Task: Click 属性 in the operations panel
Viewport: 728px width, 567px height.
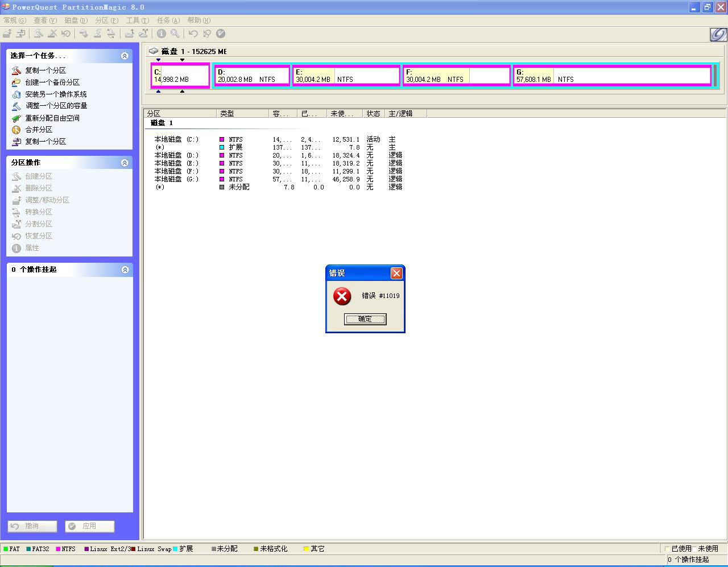Action: [32, 248]
